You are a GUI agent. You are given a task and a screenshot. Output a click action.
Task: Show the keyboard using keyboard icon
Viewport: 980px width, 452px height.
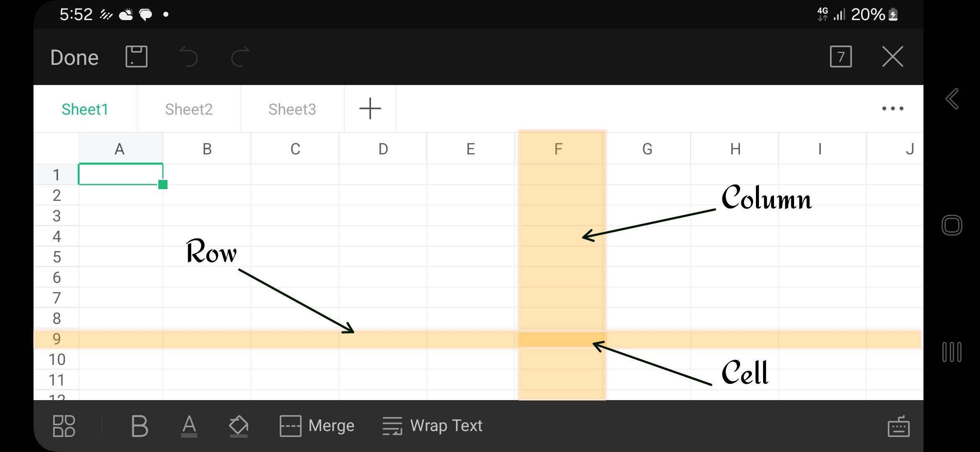click(x=898, y=426)
